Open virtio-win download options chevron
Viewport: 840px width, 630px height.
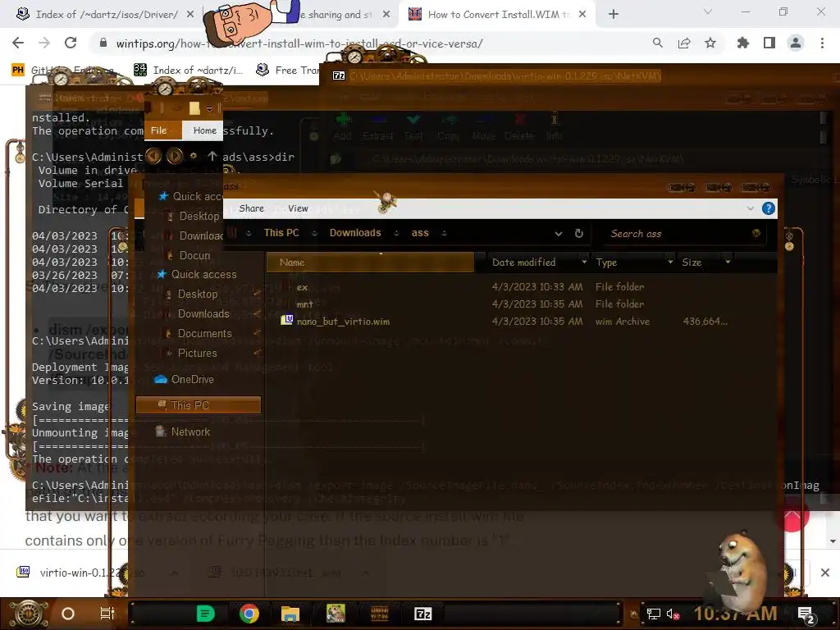(175, 573)
